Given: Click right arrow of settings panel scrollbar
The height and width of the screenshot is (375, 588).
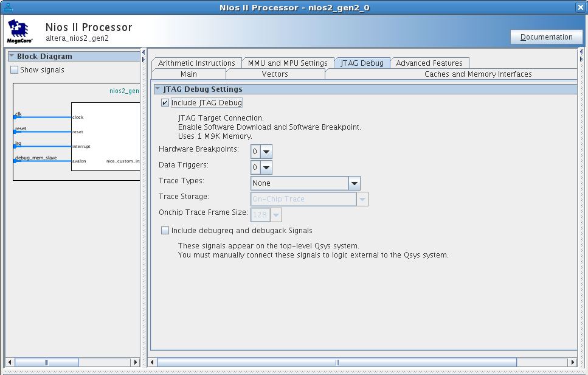Looking at the screenshot, I should [x=572, y=362].
